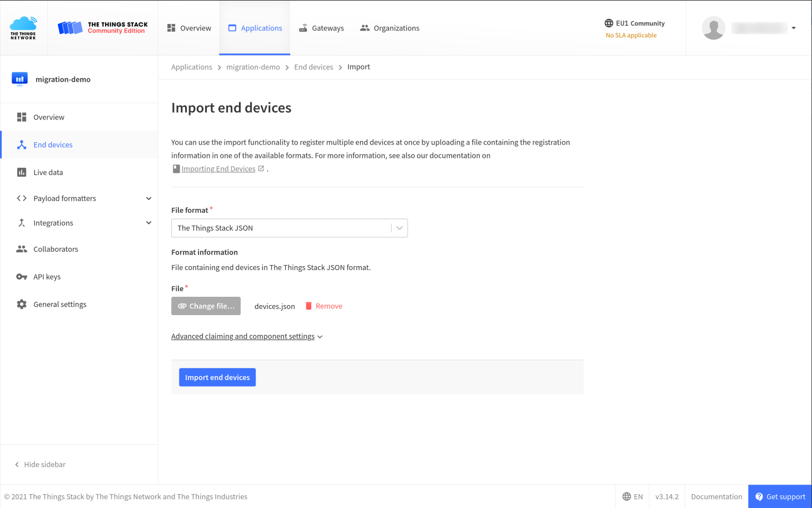Click the book icon beside Importing End Devices
This screenshot has width=812, height=508.
176,169
